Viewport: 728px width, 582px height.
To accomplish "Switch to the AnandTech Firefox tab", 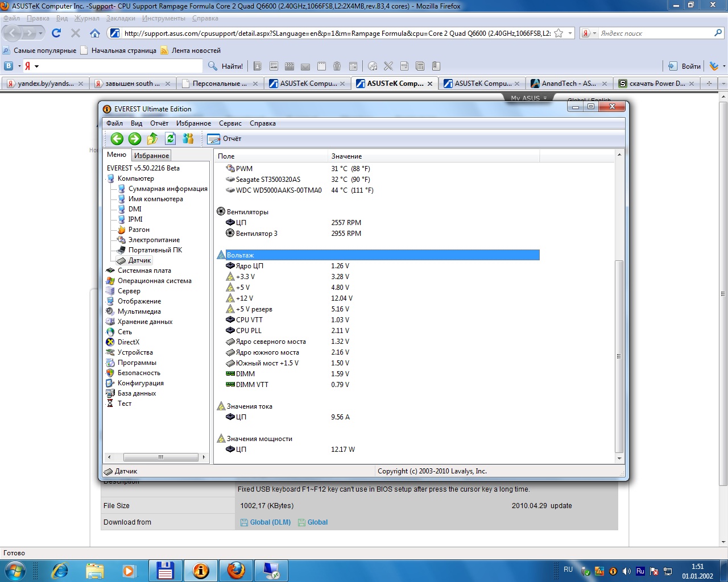I will [x=569, y=84].
